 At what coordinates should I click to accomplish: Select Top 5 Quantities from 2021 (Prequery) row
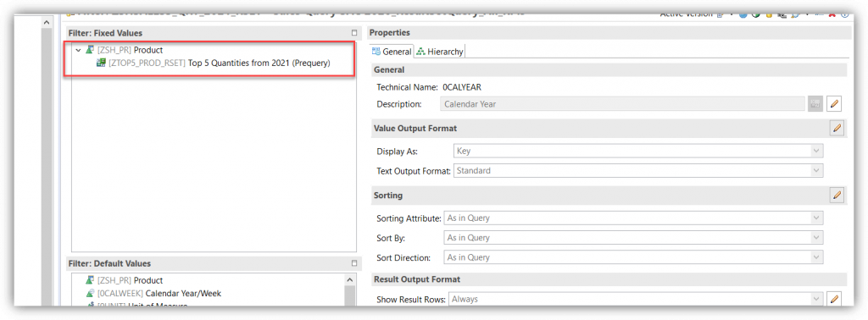click(x=213, y=63)
